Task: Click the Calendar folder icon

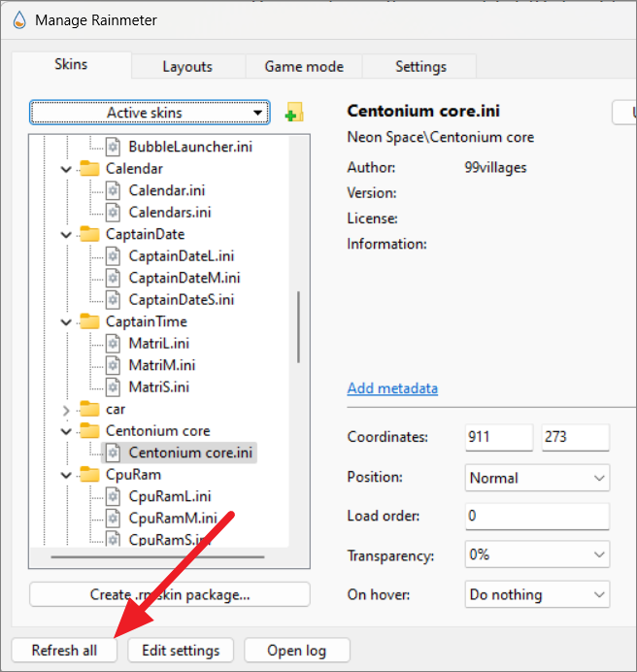Action: pos(89,168)
